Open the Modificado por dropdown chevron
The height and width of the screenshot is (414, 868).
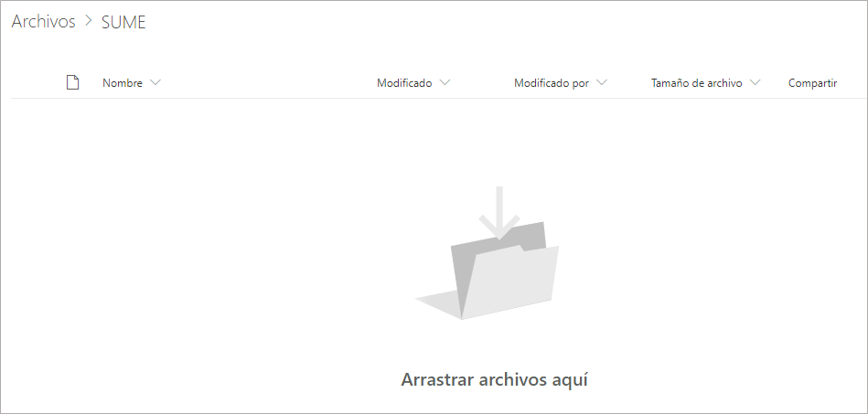coord(602,82)
